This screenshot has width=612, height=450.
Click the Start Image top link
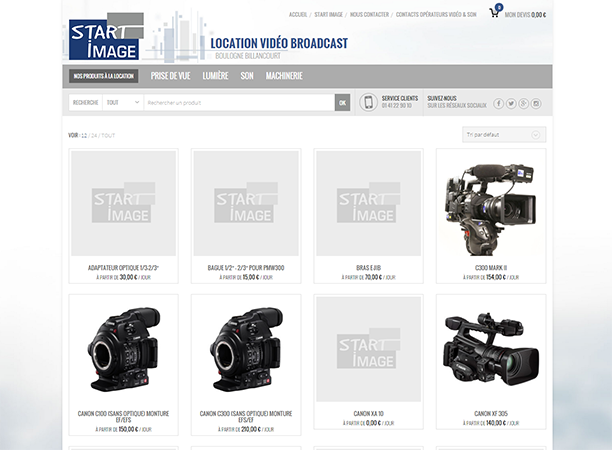click(x=328, y=14)
